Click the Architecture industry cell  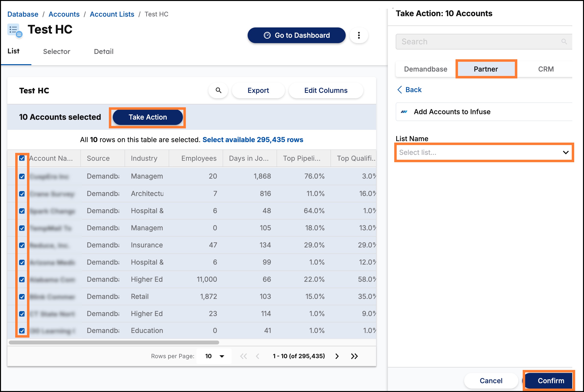(x=147, y=194)
